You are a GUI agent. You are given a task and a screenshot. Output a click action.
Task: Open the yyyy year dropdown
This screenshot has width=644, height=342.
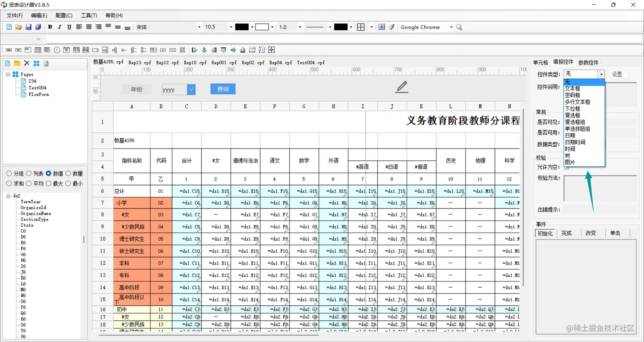pyautogui.click(x=191, y=89)
